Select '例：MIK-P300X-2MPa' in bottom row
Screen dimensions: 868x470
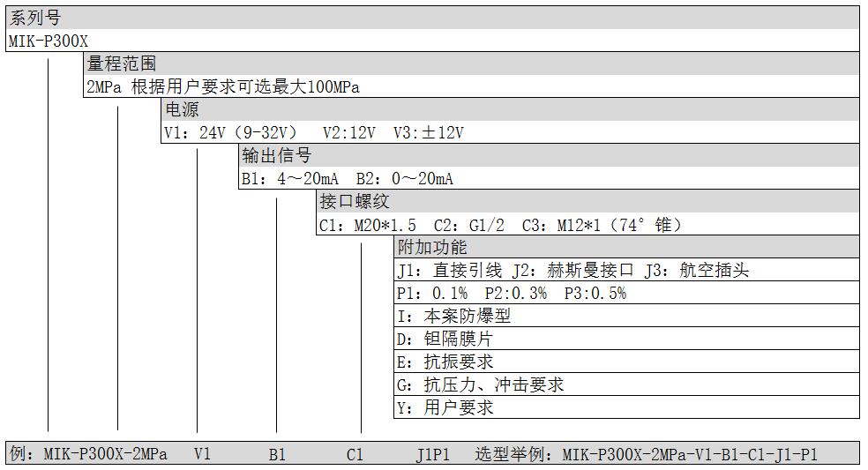pos(88,454)
